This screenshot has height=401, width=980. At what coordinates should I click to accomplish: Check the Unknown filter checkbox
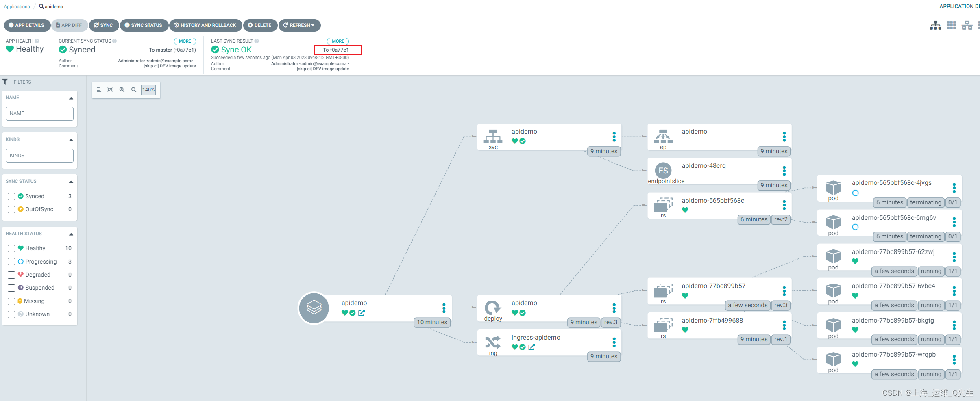pos(11,314)
